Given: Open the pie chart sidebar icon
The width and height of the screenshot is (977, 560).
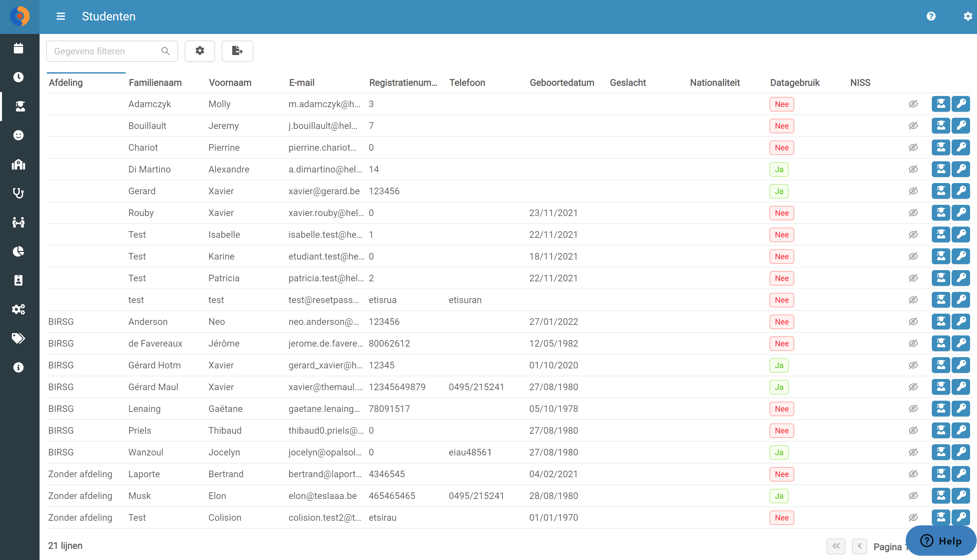Looking at the screenshot, I should (x=18, y=251).
